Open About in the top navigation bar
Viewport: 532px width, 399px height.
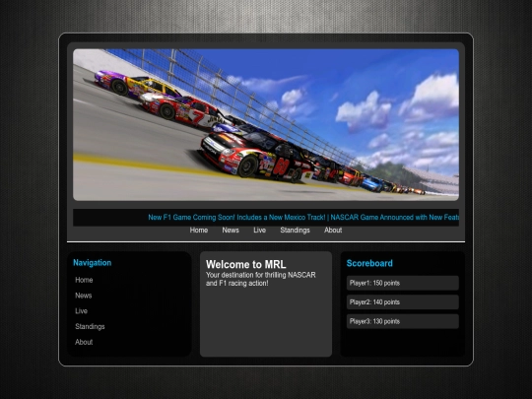coord(333,230)
